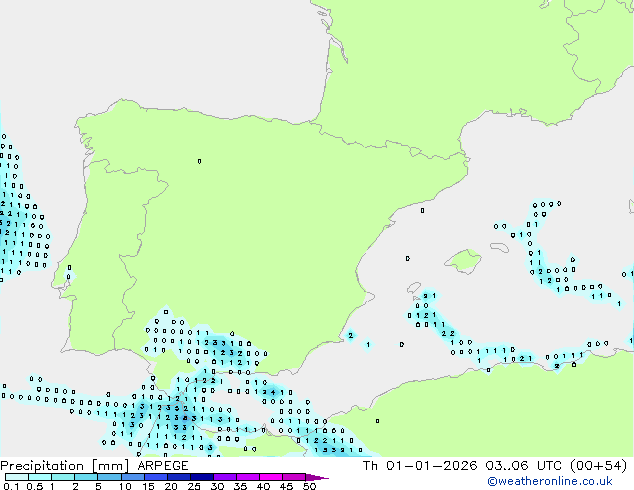Click the '4' precipitation value in the Alboran Sea
The width and height of the screenshot is (634, 490).
click(273, 392)
